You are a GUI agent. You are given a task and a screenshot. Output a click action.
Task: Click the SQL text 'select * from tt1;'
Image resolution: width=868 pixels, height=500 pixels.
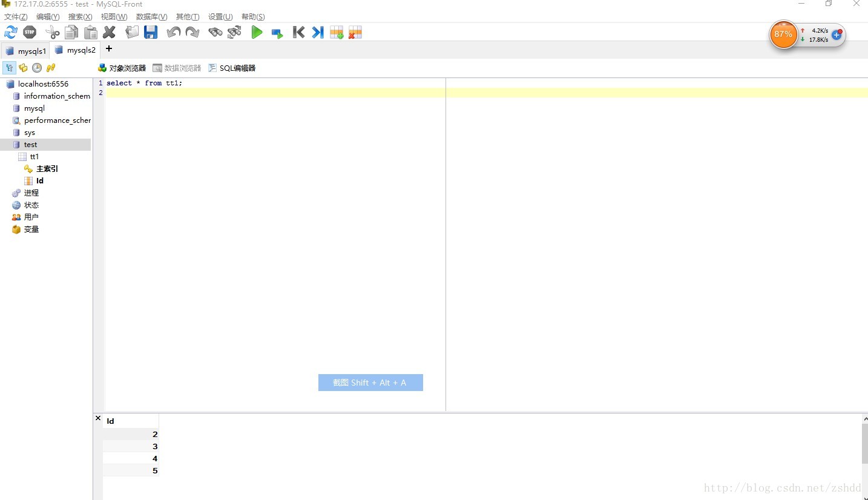[x=144, y=83]
